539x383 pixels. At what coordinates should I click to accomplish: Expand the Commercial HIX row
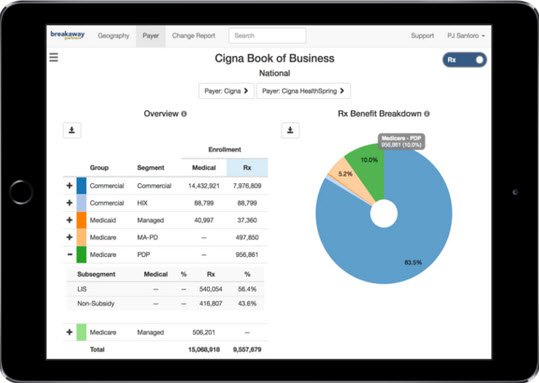(69, 203)
